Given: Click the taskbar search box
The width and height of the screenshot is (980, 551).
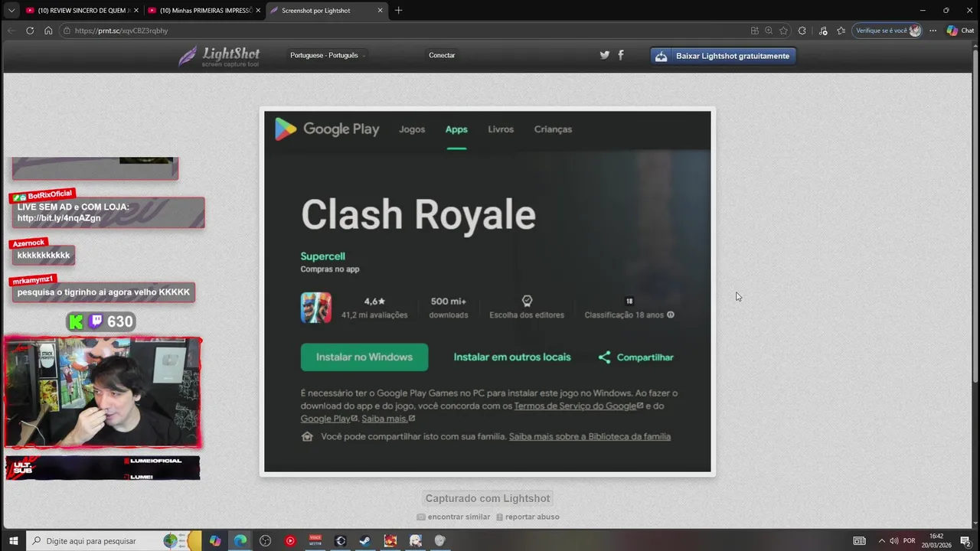Looking at the screenshot, I should point(113,540).
